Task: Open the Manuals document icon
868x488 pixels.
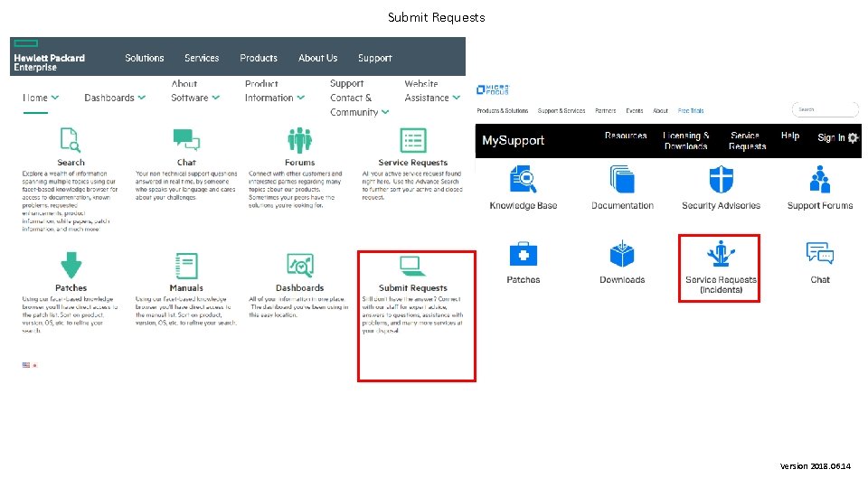Action: (186, 266)
